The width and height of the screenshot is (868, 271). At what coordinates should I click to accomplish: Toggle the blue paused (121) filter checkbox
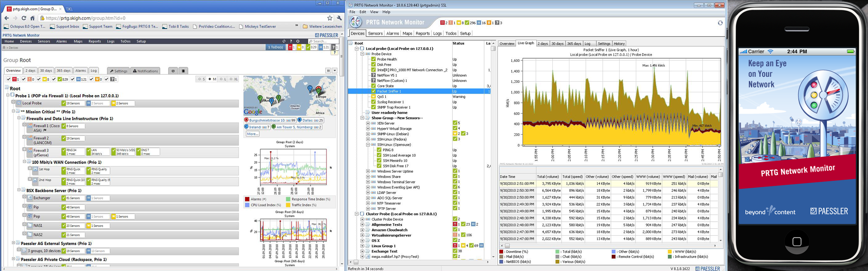[x=73, y=79]
